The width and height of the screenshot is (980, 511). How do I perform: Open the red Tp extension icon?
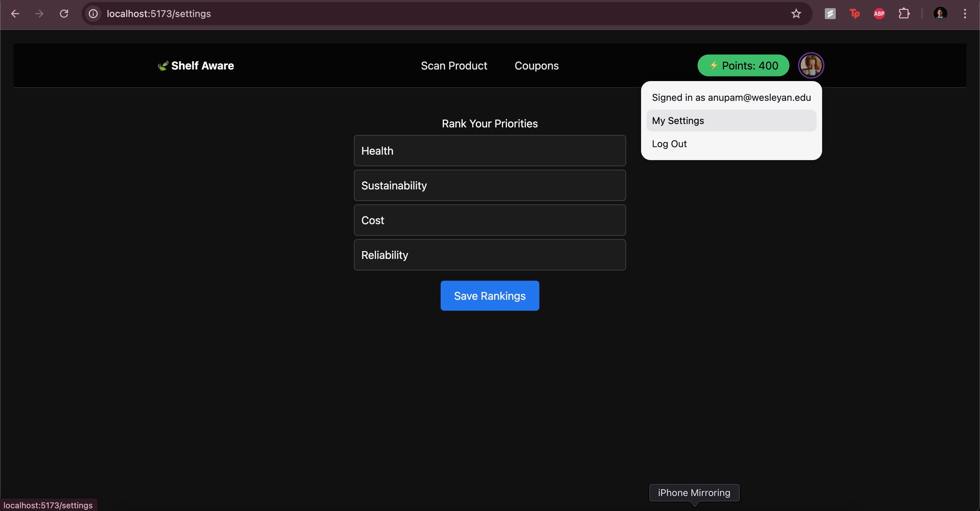click(x=854, y=14)
